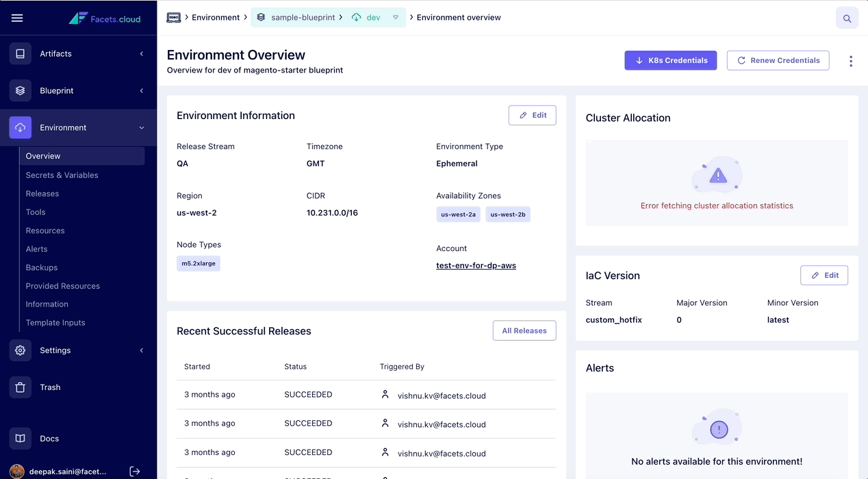Collapse the Environment sidebar section
This screenshot has width=868, height=479.
point(142,127)
